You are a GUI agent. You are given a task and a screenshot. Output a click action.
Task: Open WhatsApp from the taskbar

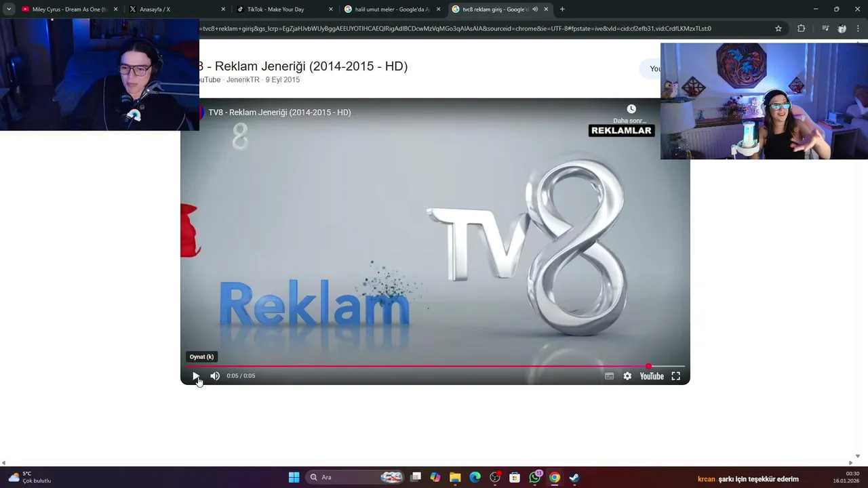pos(535,477)
